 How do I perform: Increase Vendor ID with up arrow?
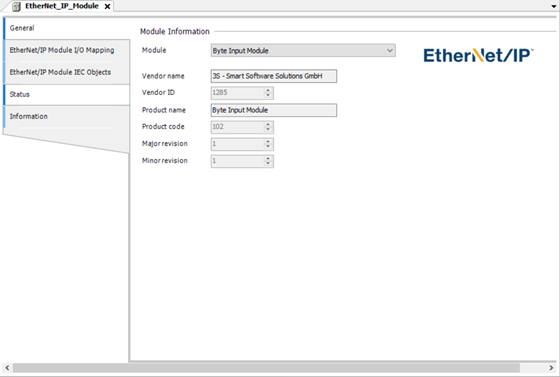pyautogui.click(x=268, y=90)
